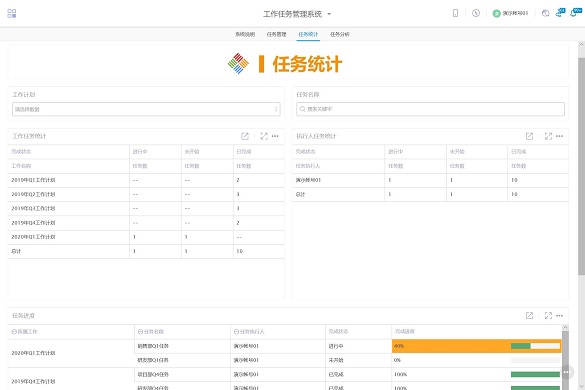Select the 2019年Q1工作计划 row
Screen dimensions: 585x390
coord(146,180)
